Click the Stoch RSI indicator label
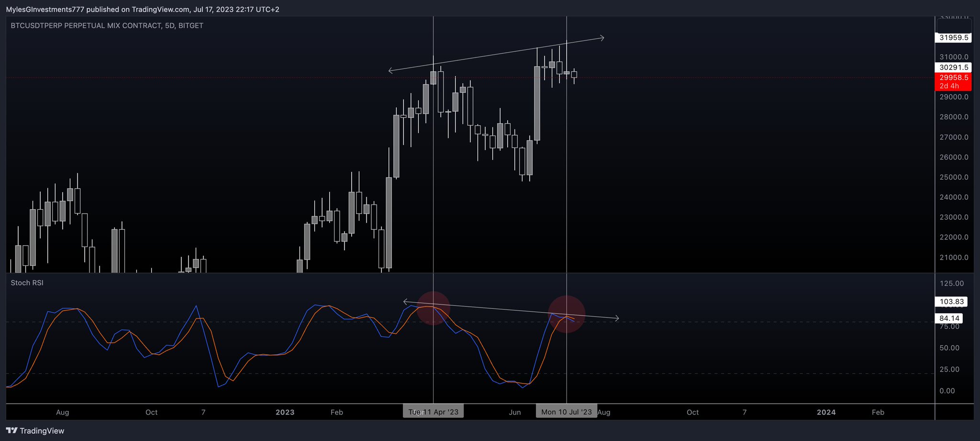 coord(27,283)
